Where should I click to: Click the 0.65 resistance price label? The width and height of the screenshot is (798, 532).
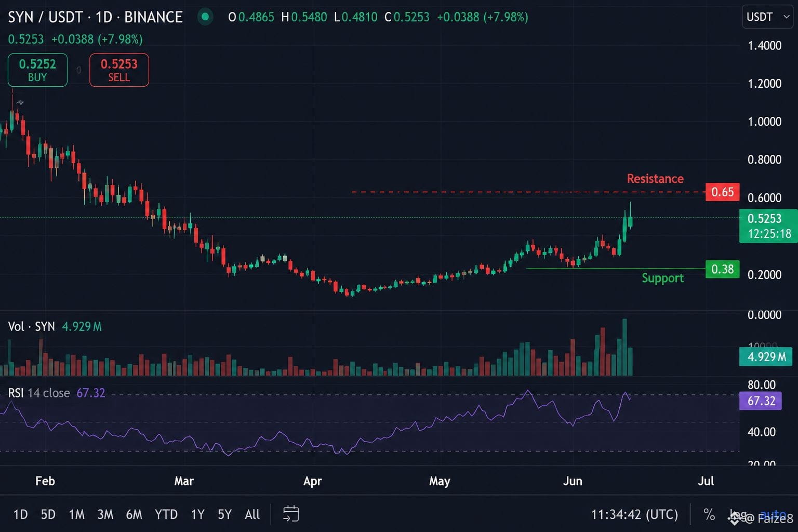(722, 192)
